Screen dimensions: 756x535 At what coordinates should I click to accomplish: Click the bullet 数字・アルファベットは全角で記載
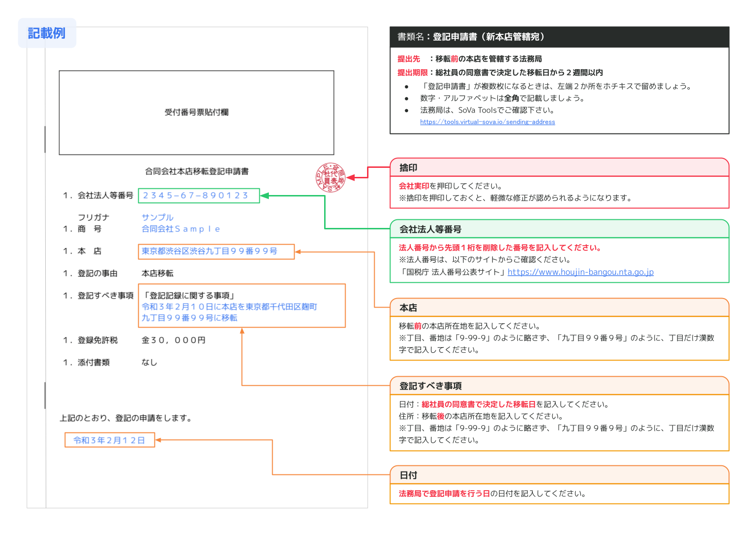(502, 98)
